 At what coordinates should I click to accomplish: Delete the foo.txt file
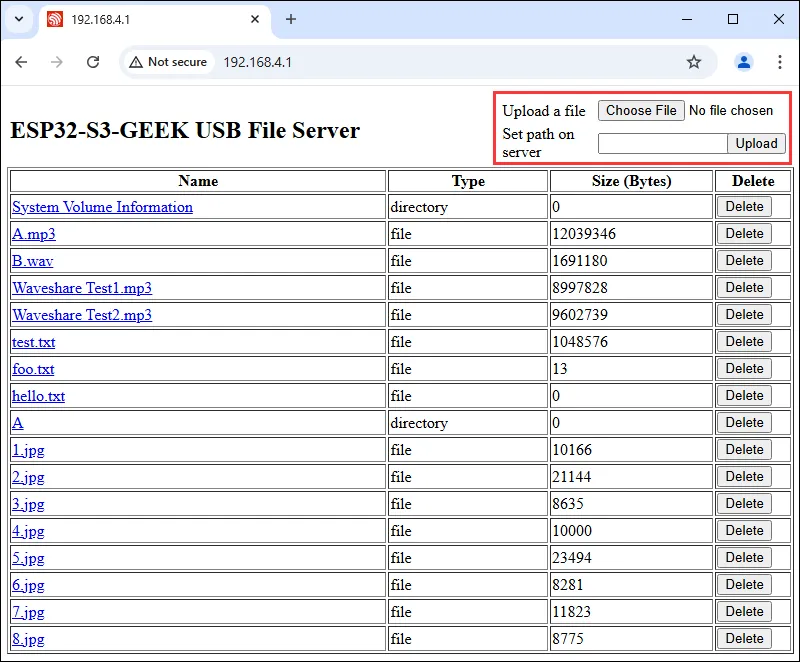(x=744, y=369)
